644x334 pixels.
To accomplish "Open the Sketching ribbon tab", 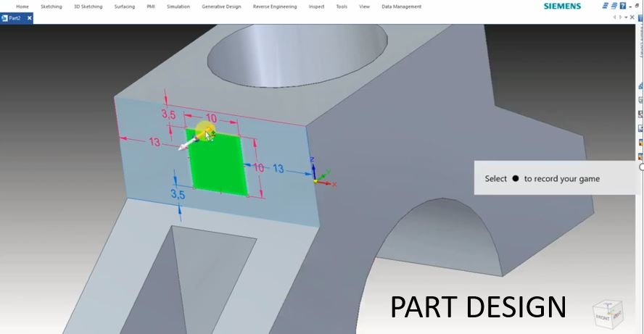I will pos(51,6).
